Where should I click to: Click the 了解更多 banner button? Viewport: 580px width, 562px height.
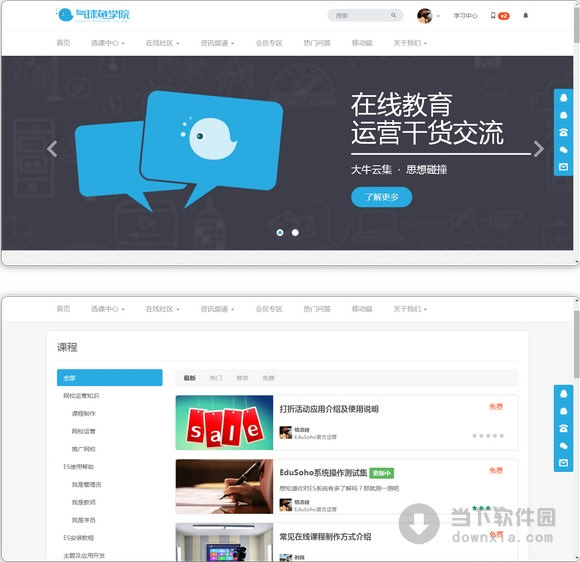point(381,197)
